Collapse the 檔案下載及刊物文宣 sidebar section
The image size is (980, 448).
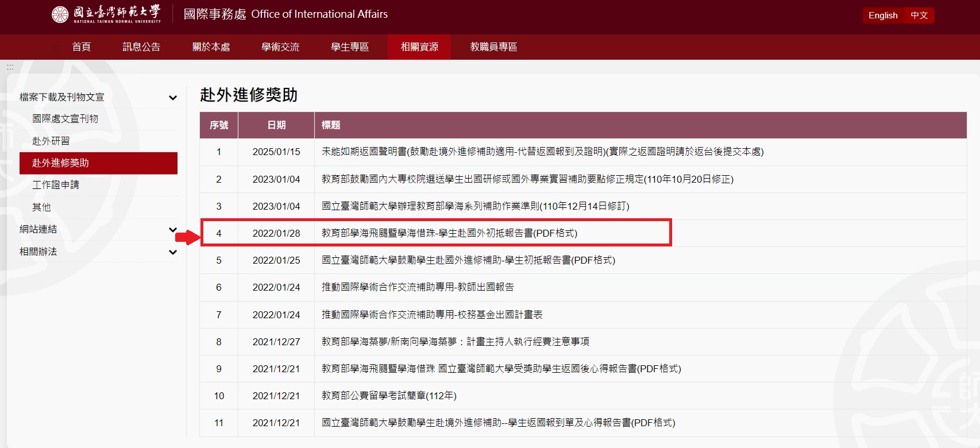pos(172,98)
